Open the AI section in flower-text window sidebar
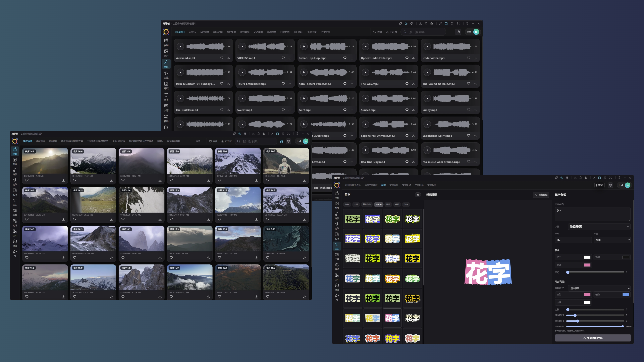Viewport: 644px width, 362px height. pos(337,297)
